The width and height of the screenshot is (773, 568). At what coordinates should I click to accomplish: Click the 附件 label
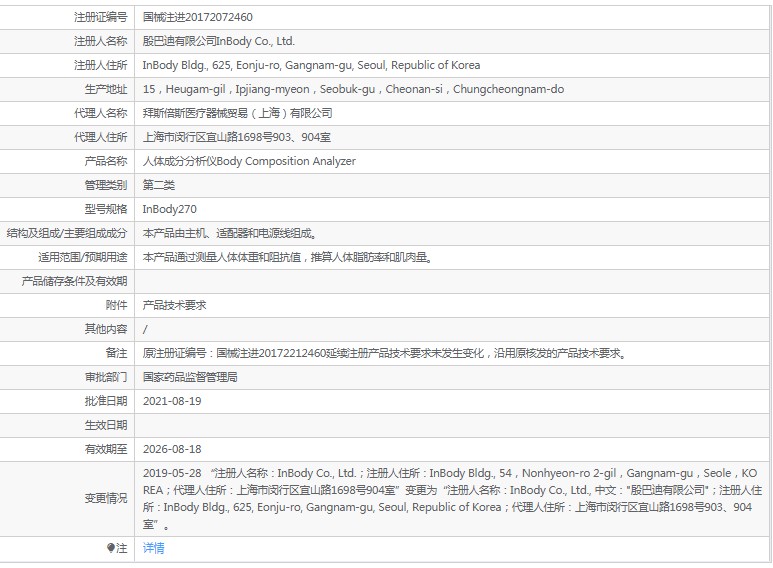tap(116, 305)
